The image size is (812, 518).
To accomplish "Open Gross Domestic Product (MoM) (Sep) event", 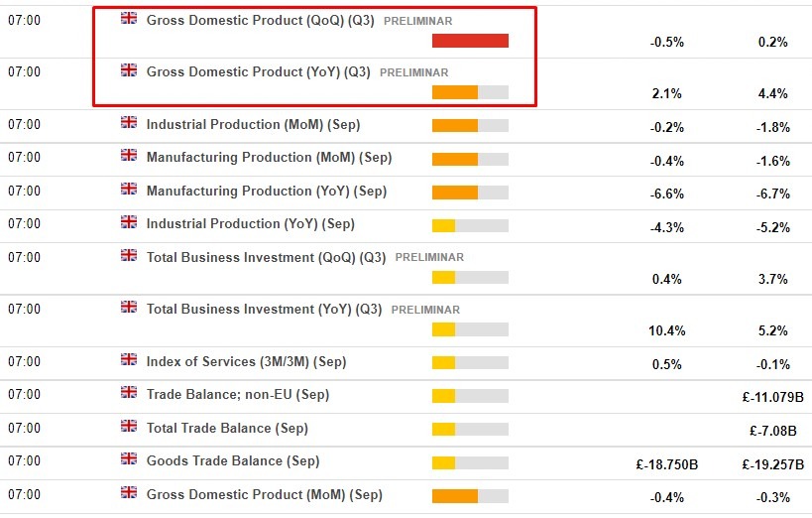I will [265, 494].
